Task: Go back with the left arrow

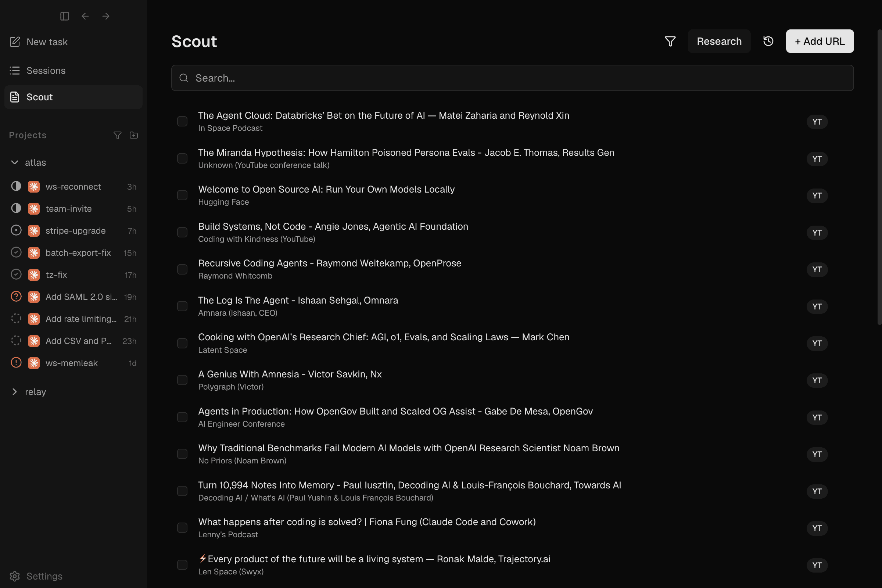Action: (x=85, y=16)
